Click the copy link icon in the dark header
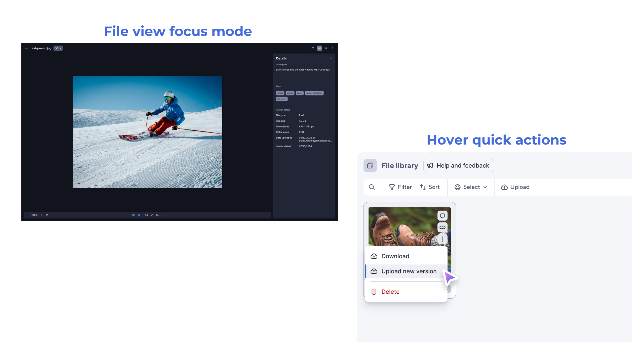 coord(326,48)
